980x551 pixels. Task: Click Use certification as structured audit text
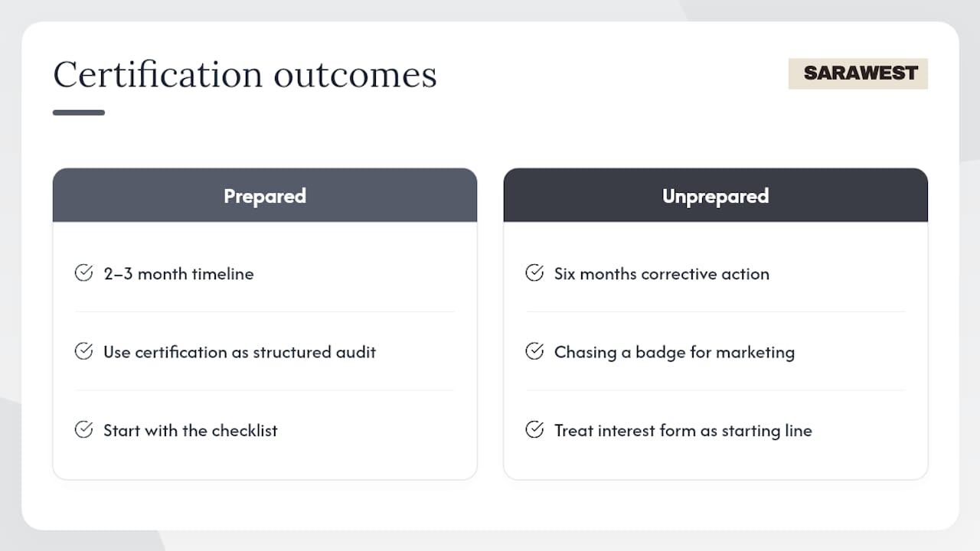pyautogui.click(x=240, y=352)
